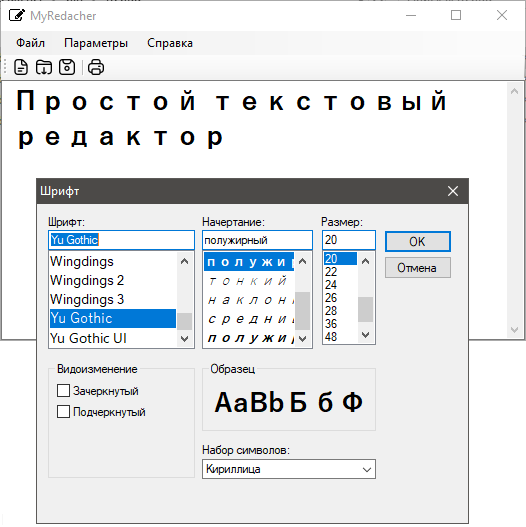The height and width of the screenshot is (527, 526).
Task: Click the style list scrollbar thumb
Action: click(302, 311)
